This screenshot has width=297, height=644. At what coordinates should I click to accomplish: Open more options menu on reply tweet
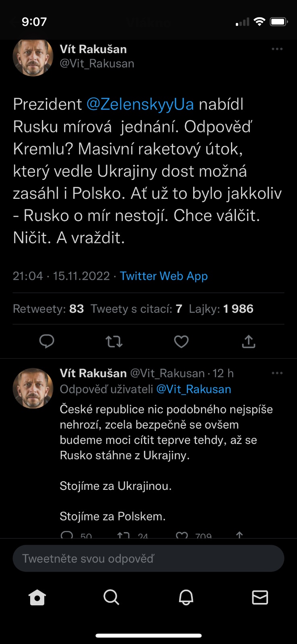tap(277, 374)
